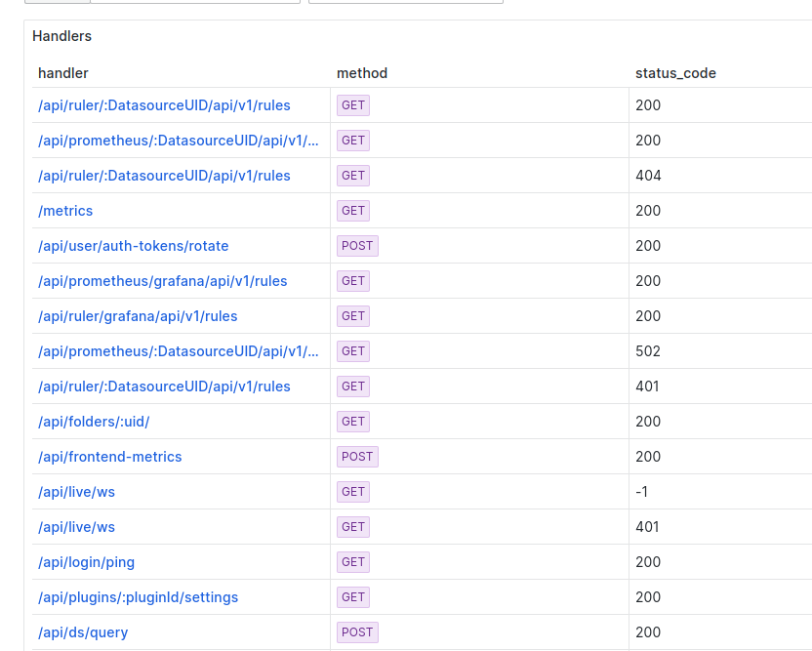812x651 pixels.
Task: Click the GET badge on the /metrics row
Action: pyautogui.click(x=352, y=210)
